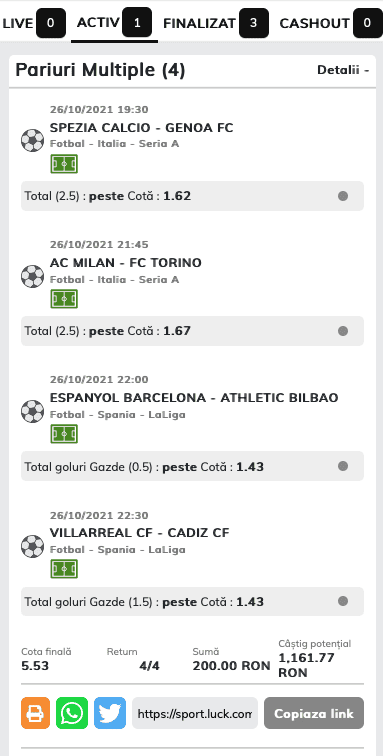Collapse bet details with Detalii -
This screenshot has width=383, height=756.
point(343,70)
